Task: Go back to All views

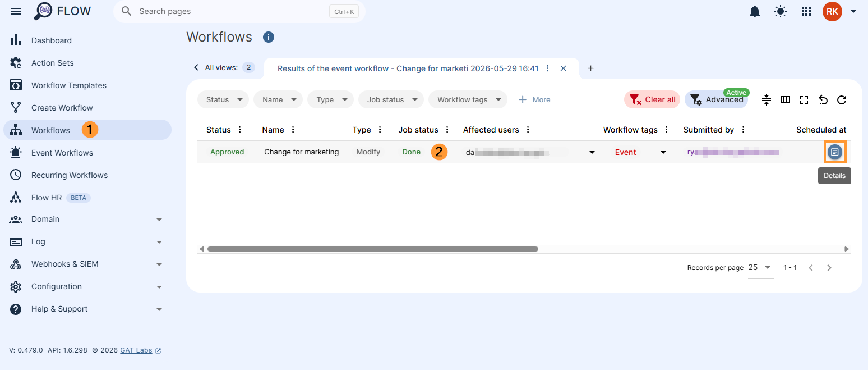Action: coord(223,67)
